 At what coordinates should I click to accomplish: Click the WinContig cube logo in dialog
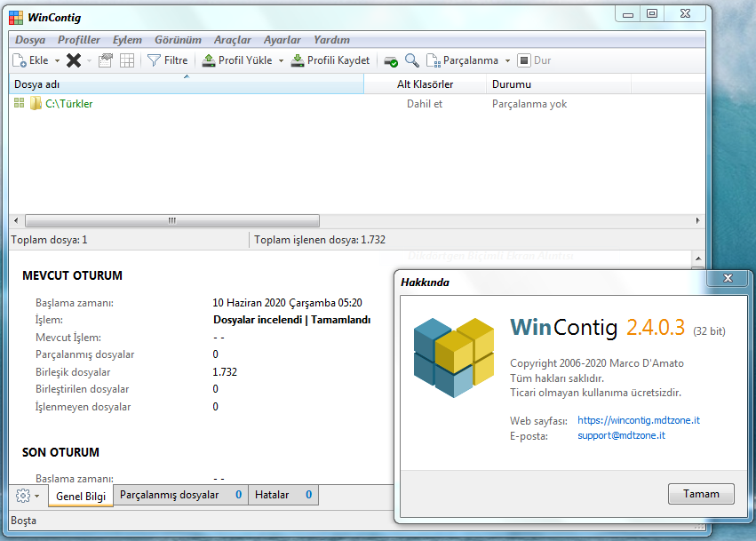click(x=454, y=357)
